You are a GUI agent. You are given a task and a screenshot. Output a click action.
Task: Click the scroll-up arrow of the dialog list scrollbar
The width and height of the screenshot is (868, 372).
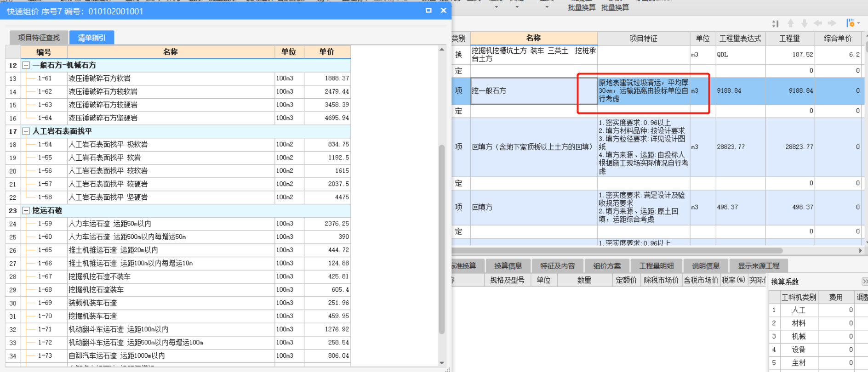[442, 50]
